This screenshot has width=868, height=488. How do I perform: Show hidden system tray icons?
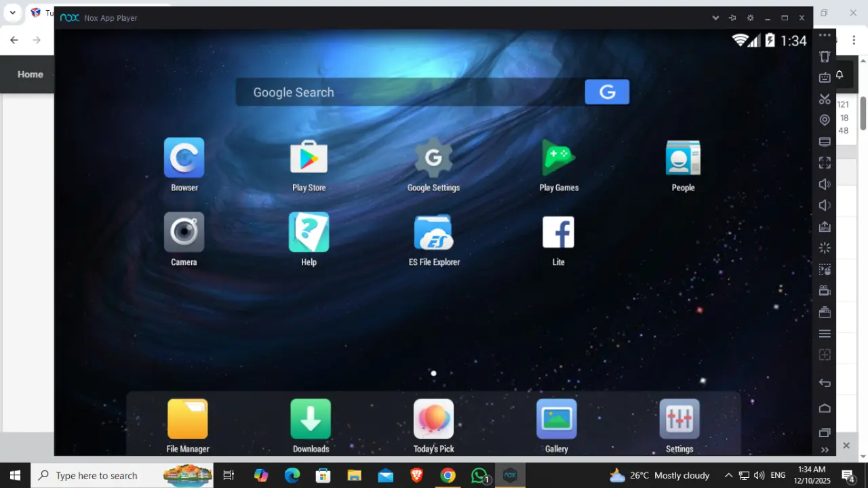coord(728,475)
